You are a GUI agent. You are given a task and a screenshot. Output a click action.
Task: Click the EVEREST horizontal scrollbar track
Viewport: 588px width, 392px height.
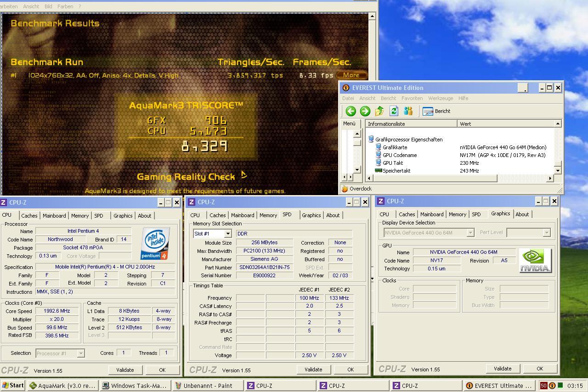[459, 178]
